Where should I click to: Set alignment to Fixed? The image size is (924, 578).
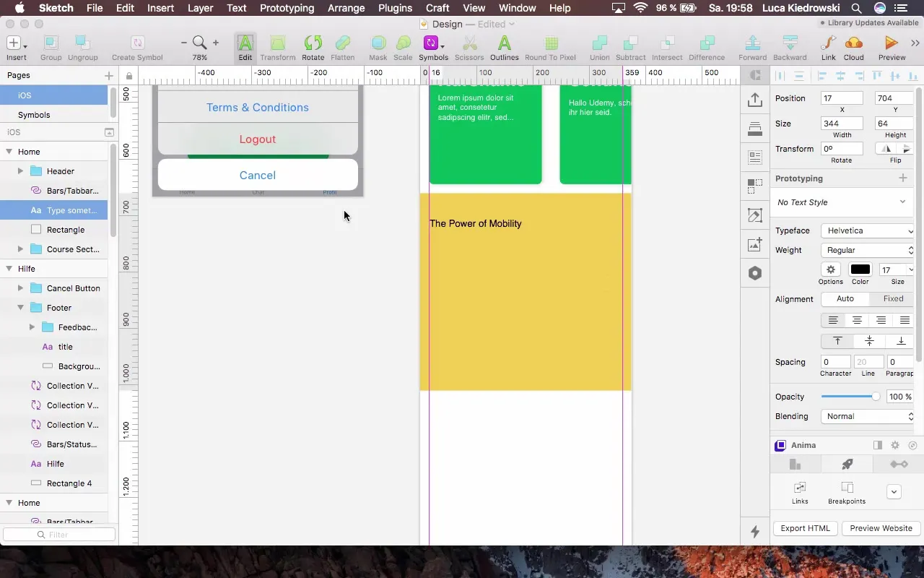[893, 298]
